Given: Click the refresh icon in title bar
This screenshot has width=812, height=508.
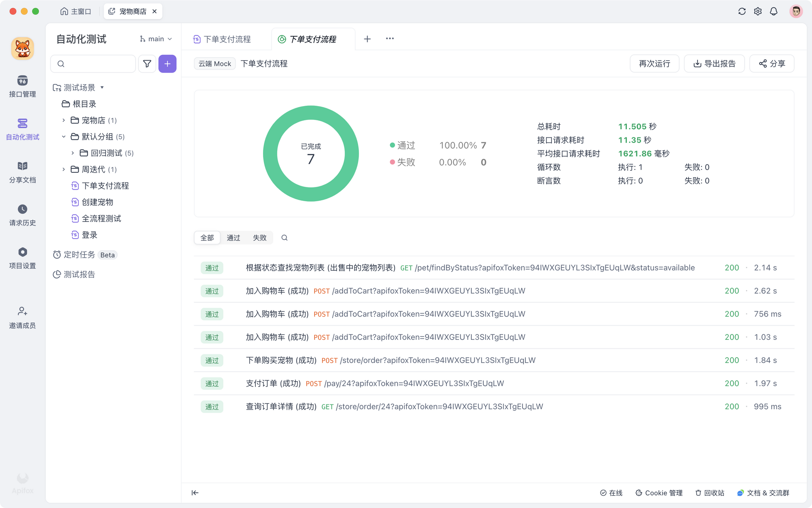Looking at the screenshot, I should 742,11.
